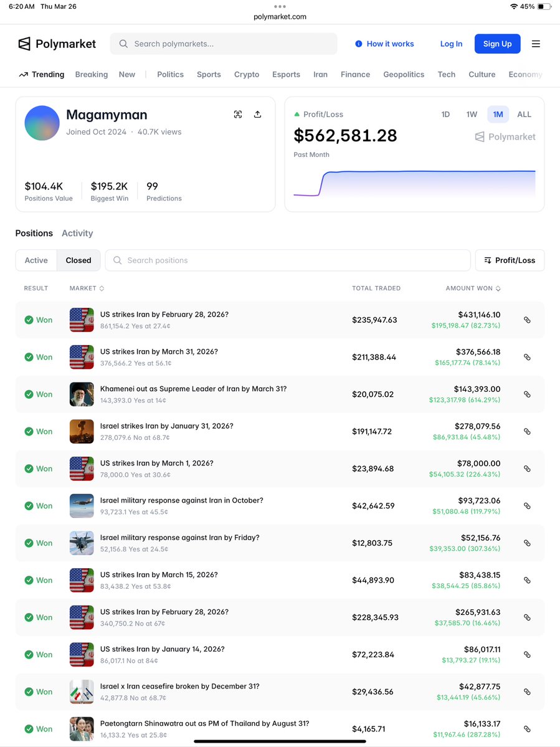
Task: Select the 1W time range
Action: (472, 115)
